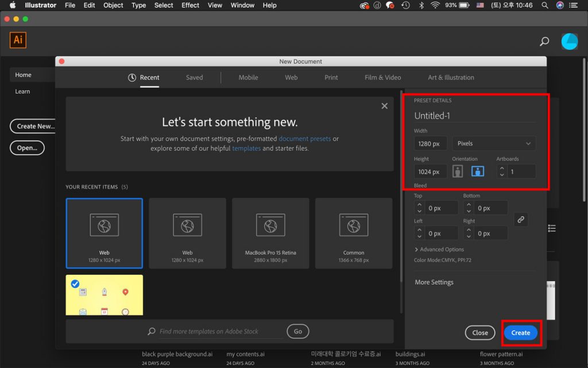Viewport: 588px width, 368px height.
Task: Decrease right bleed with down arrow
Action: pos(469,236)
